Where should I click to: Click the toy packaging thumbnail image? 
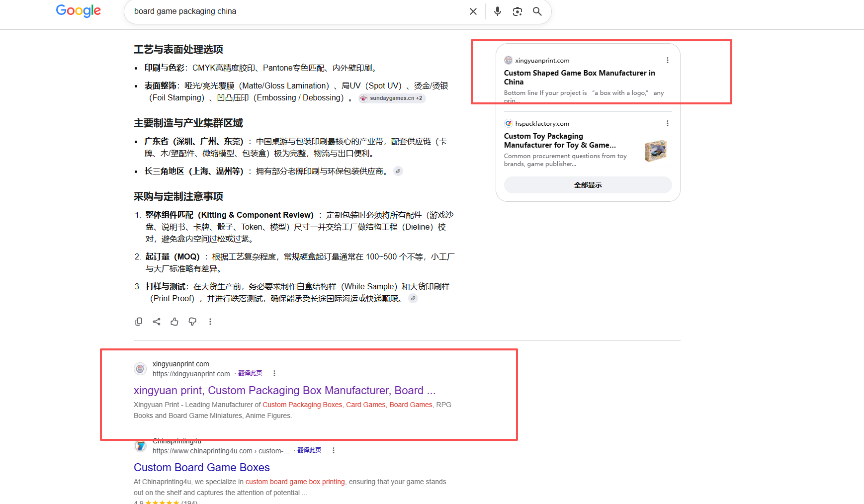point(656,151)
